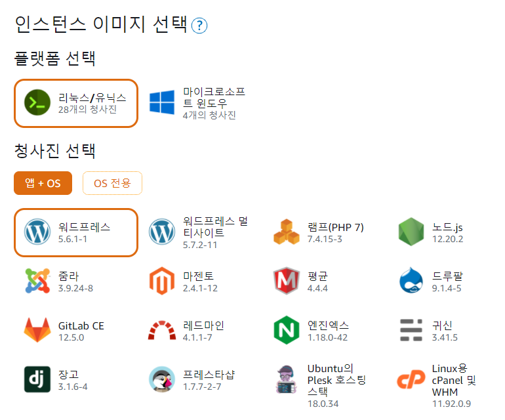Select the 줌라 logo icon
The height and width of the screenshot is (420, 505).
(x=37, y=281)
